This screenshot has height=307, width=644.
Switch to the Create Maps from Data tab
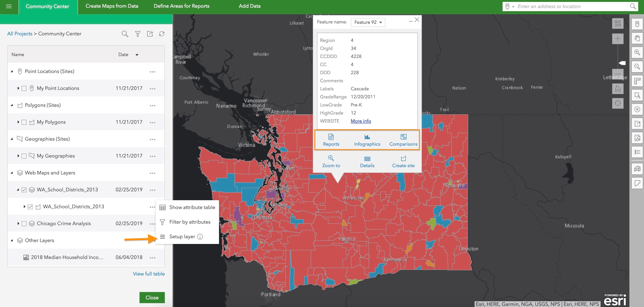(x=112, y=6)
